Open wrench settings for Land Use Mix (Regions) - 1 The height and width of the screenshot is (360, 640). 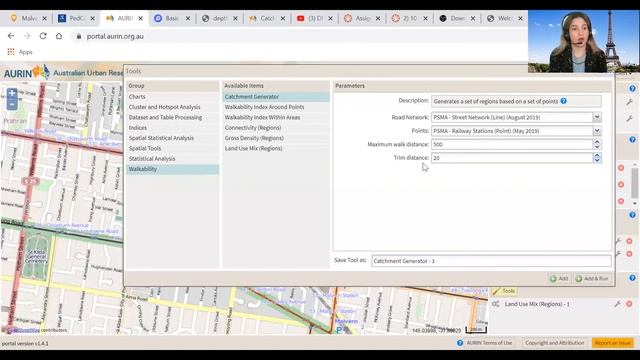tap(618, 304)
